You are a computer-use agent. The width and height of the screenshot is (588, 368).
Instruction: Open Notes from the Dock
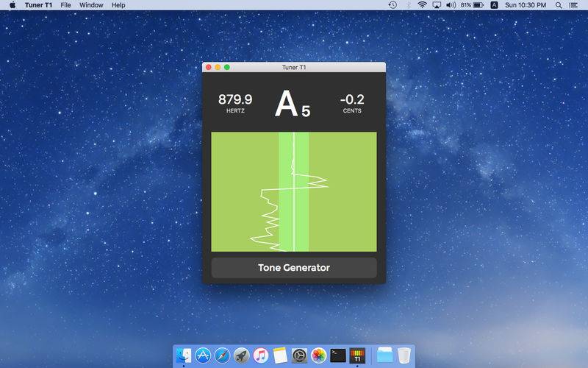pos(280,355)
